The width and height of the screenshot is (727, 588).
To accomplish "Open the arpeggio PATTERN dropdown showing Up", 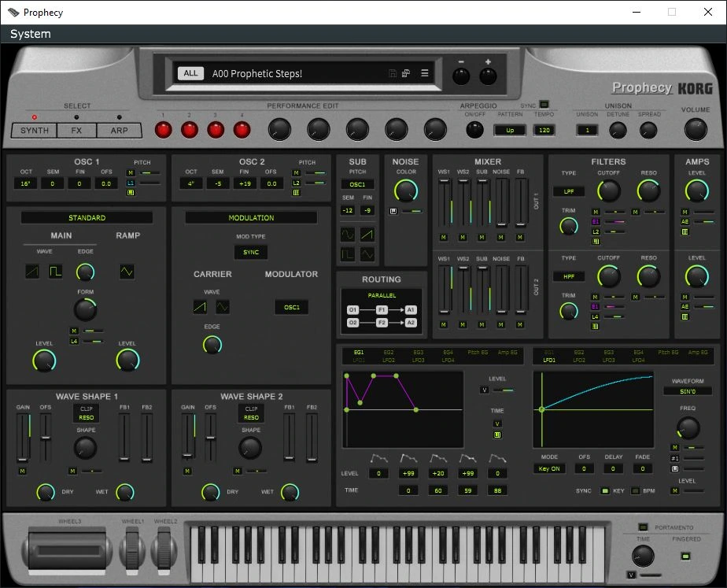I will point(510,131).
